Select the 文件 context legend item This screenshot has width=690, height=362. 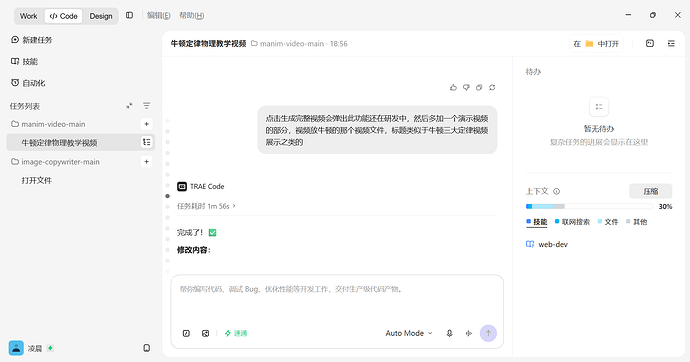[x=608, y=222]
